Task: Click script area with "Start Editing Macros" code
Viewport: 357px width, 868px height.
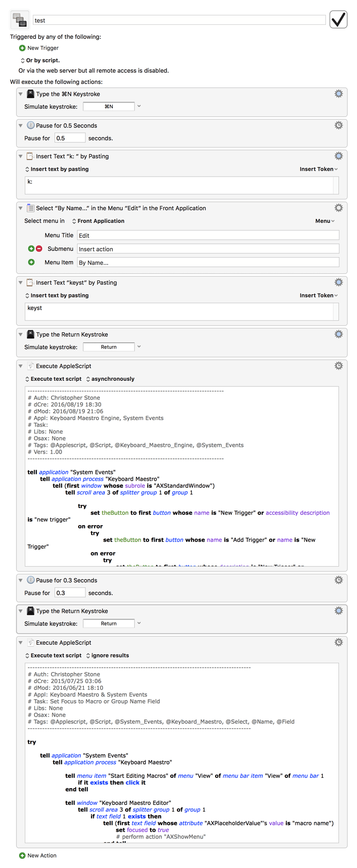Action: (182, 753)
